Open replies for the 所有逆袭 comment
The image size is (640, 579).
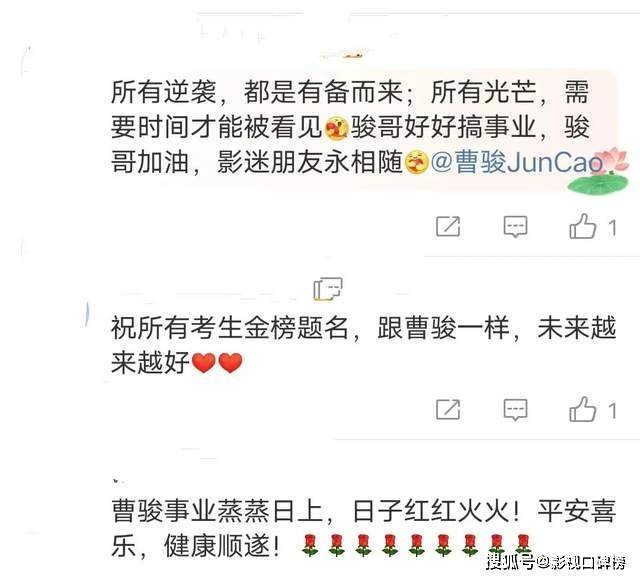[x=516, y=227]
